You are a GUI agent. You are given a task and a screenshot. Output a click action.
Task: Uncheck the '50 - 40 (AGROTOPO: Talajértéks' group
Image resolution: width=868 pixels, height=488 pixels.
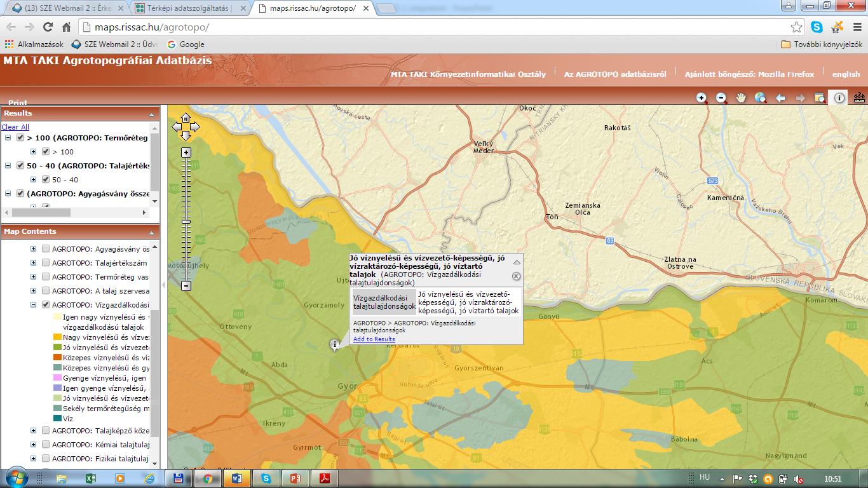pyautogui.click(x=20, y=166)
